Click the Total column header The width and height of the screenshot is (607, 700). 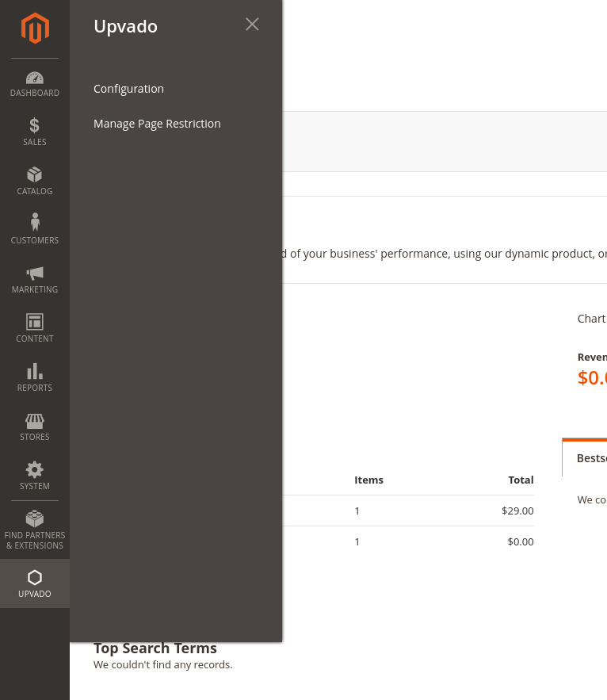coord(521,480)
